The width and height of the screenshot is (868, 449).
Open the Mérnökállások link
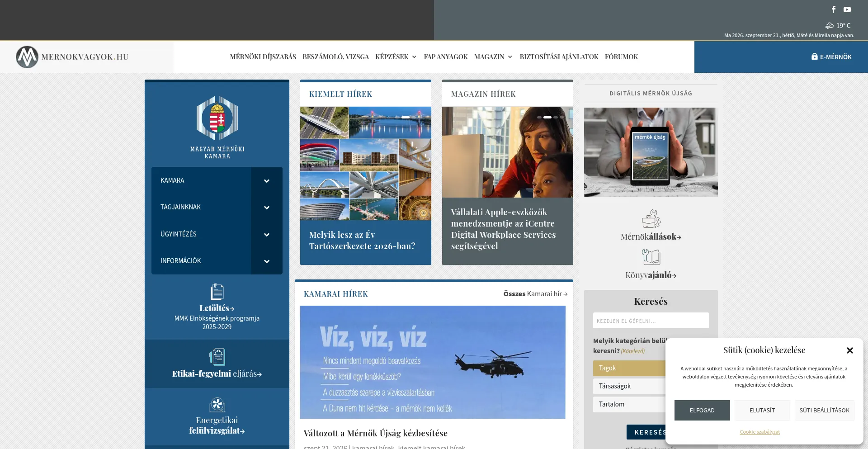(x=651, y=236)
